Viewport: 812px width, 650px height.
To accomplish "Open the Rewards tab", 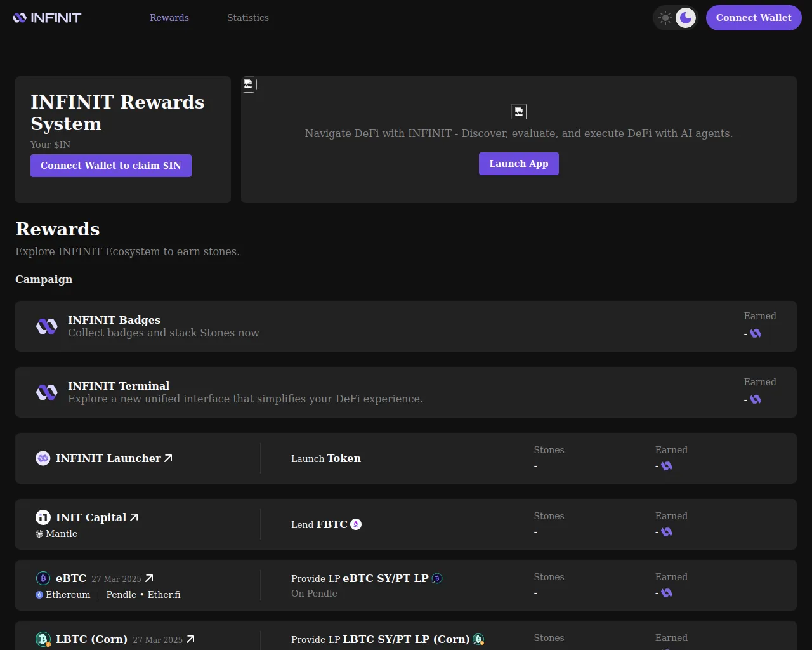I will (169, 18).
